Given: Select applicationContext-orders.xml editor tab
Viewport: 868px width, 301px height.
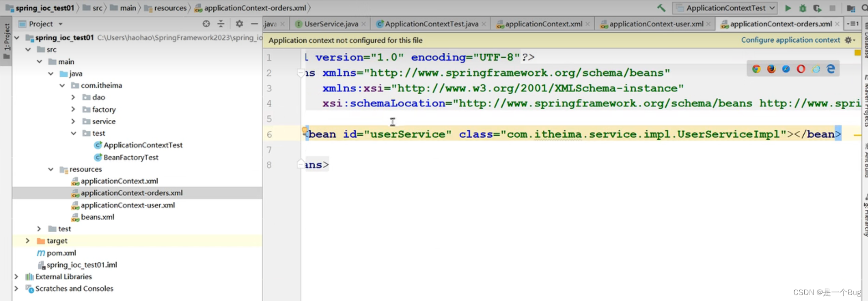Looking at the screenshot, I should tap(781, 24).
